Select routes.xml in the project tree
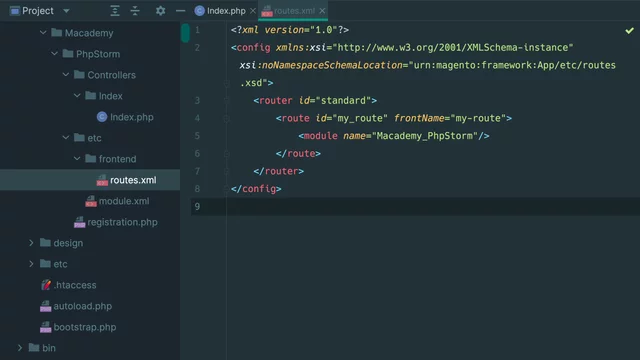This screenshot has width=640, height=360. 133,180
